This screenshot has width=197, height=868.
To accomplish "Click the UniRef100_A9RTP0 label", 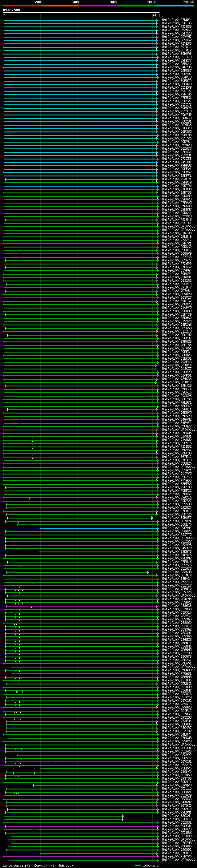I will tap(177, 186).
